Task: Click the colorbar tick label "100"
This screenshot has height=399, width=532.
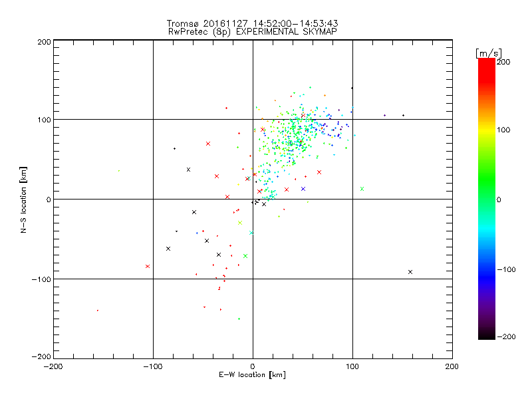Action: [x=503, y=130]
